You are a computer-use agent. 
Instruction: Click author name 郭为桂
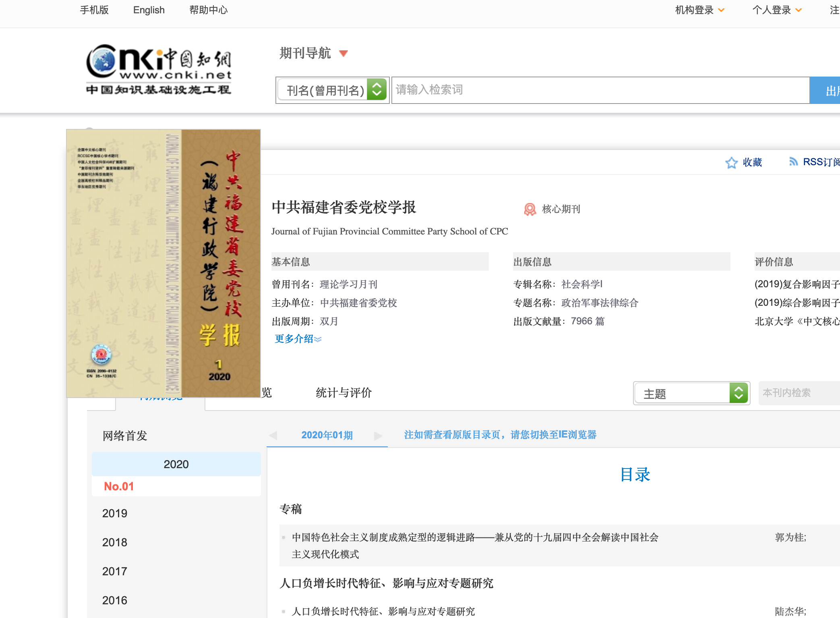pos(790,537)
